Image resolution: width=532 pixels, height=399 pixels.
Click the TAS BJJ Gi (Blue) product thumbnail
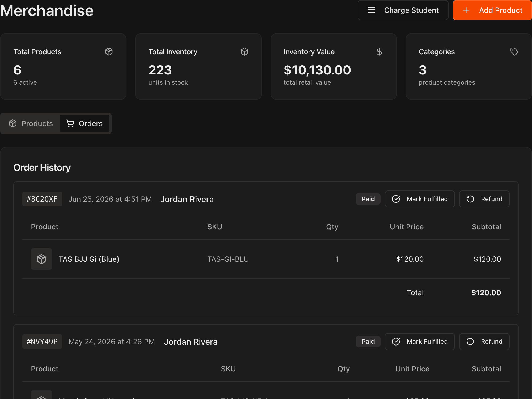pos(41,259)
